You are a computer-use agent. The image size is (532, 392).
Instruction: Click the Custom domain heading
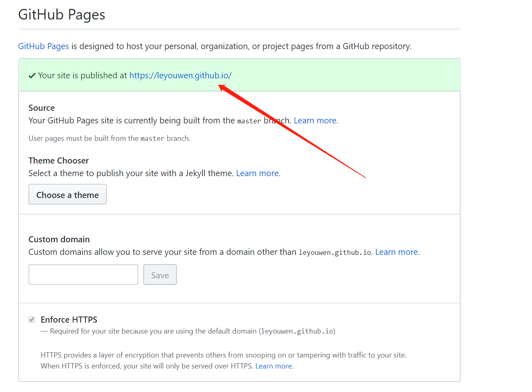point(59,239)
